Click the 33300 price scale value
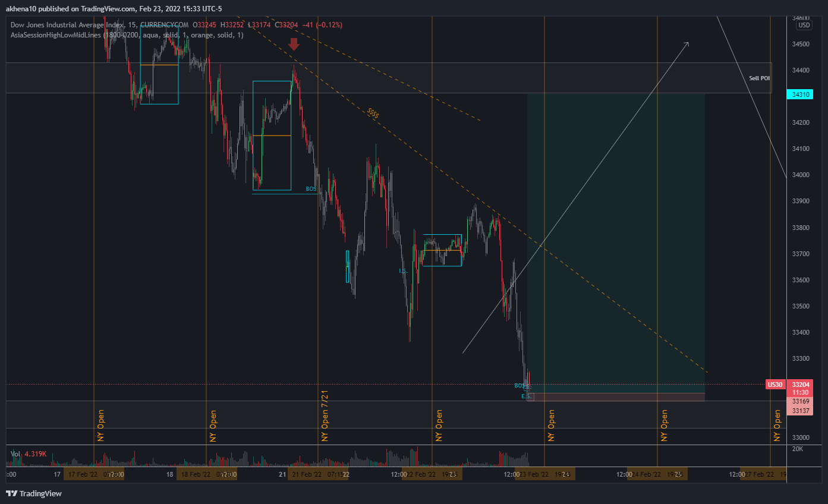This screenshot has height=504, width=828. tap(799, 358)
